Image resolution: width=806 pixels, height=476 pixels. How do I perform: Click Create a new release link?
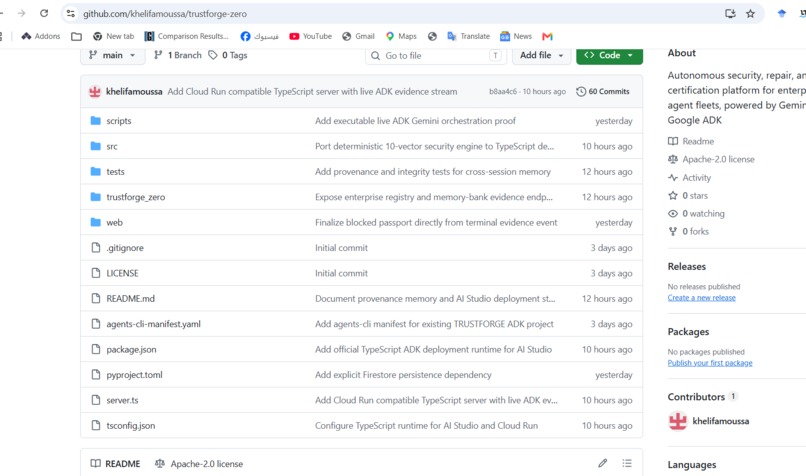pos(701,298)
